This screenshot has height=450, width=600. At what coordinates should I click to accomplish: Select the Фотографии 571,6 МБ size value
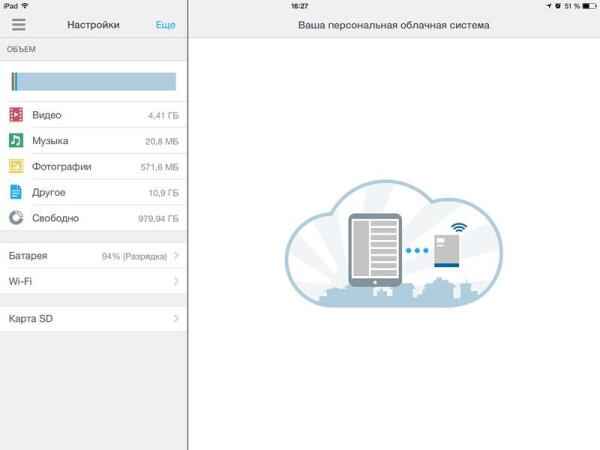coord(159,167)
